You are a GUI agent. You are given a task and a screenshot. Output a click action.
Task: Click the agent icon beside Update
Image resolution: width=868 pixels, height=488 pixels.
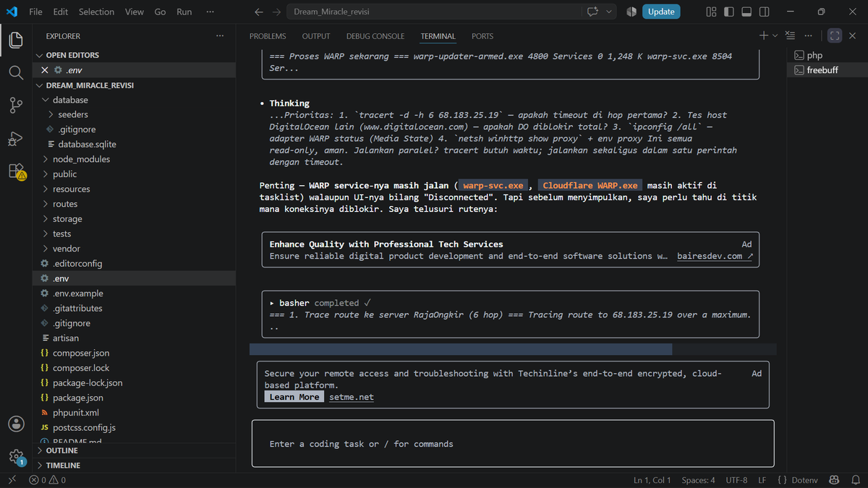tap(631, 12)
